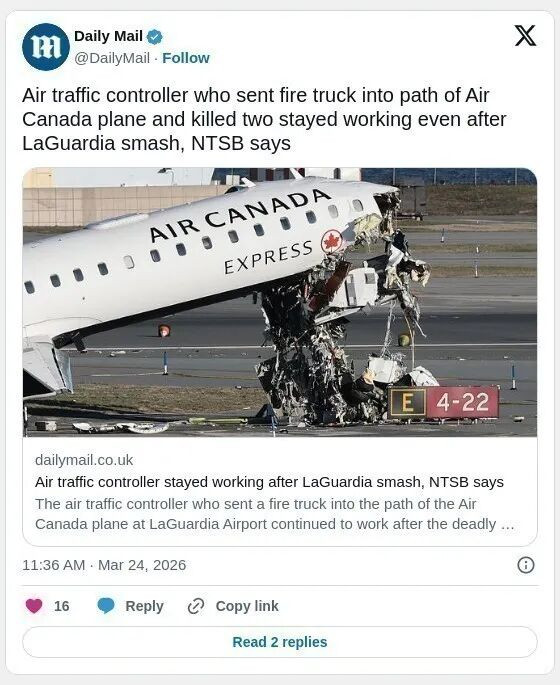Image resolution: width=560 pixels, height=685 pixels.
Task: Like the tweet with heart icon
Action: (34, 606)
